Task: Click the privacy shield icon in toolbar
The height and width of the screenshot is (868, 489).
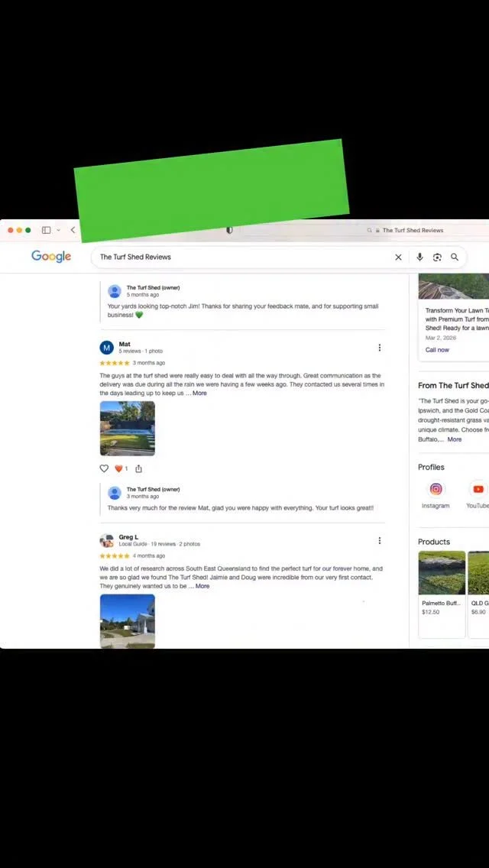Action: tap(229, 230)
